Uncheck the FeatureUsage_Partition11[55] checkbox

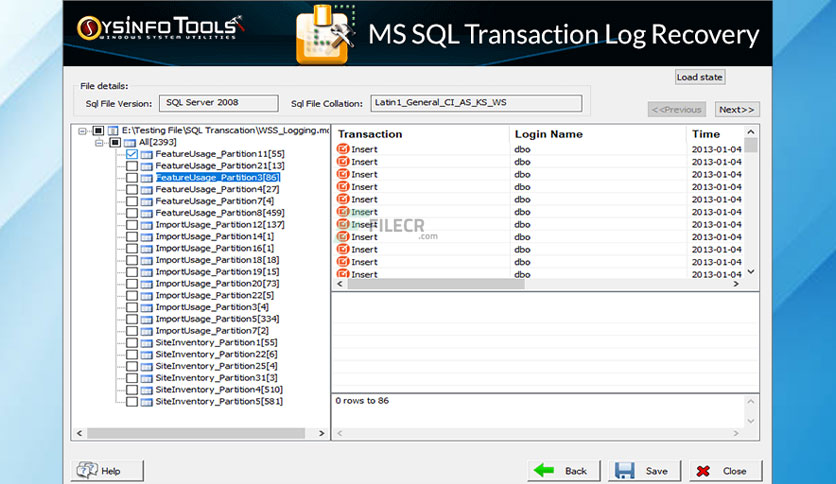click(x=132, y=154)
